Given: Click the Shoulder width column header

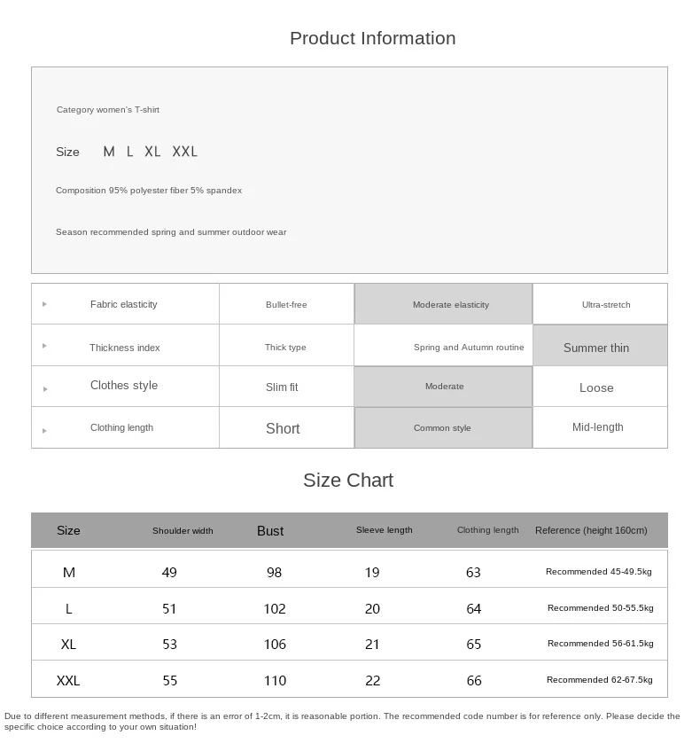Looking at the screenshot, I should 183,531.
